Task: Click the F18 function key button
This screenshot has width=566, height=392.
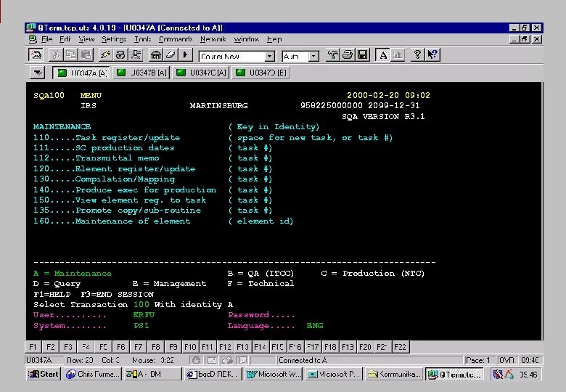Action: click(x=330, y=347)
